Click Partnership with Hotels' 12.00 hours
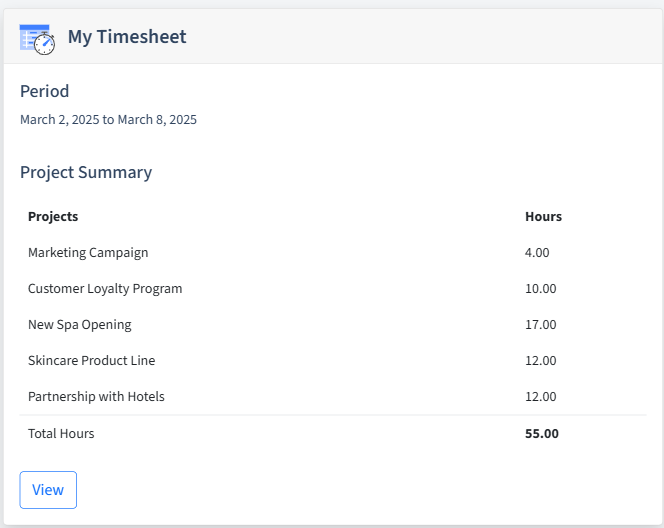The width and height of the screenshot is (664, 528). (x=541, y=396)
